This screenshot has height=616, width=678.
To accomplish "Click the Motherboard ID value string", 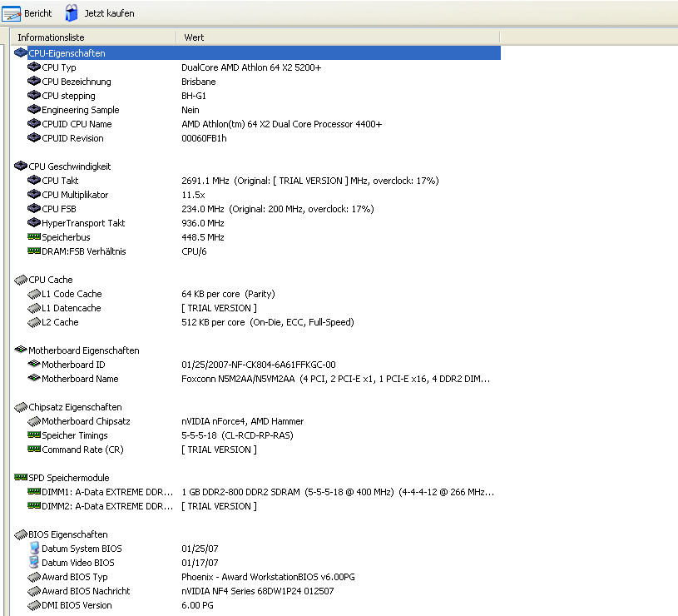I will 259,365.
